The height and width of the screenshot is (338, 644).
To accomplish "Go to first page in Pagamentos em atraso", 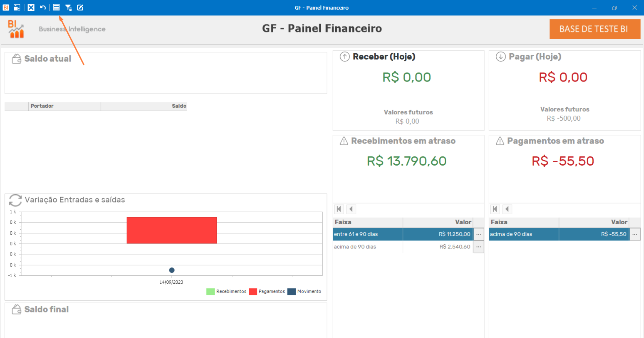I will [495, 209].
